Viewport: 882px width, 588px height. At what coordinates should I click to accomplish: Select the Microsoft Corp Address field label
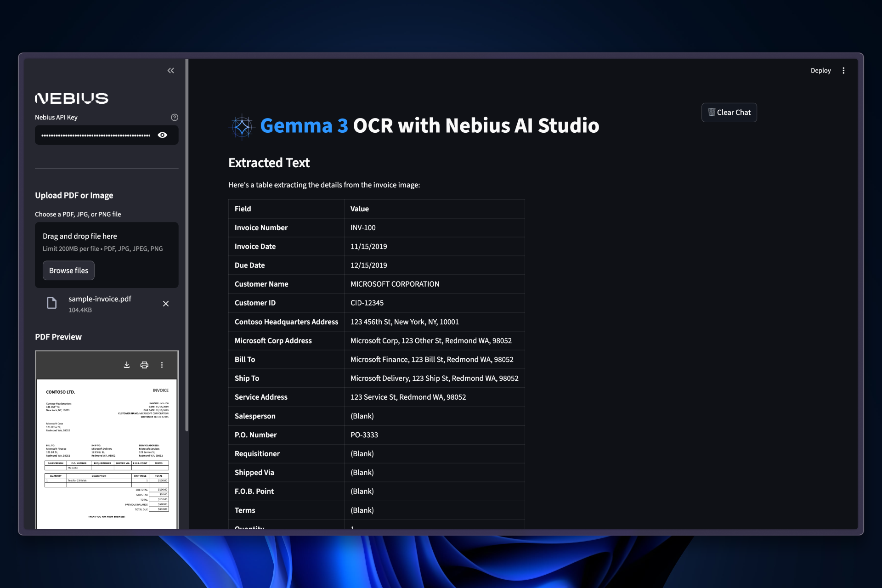pyautogui.click(x=273, y=340)
